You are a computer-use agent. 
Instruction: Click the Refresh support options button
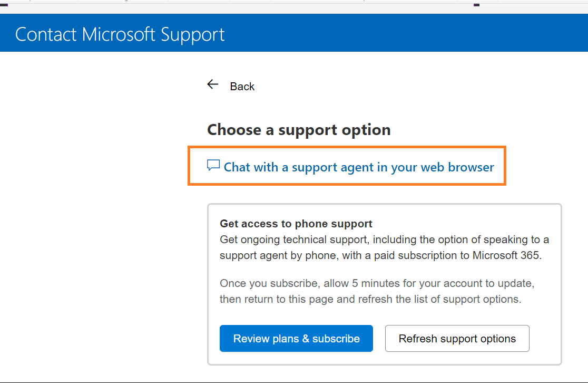[457, 338]
